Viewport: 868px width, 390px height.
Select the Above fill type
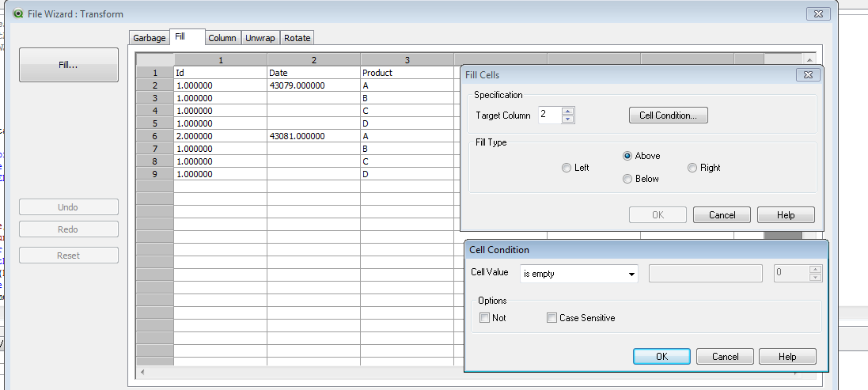[x=628, y=156]
